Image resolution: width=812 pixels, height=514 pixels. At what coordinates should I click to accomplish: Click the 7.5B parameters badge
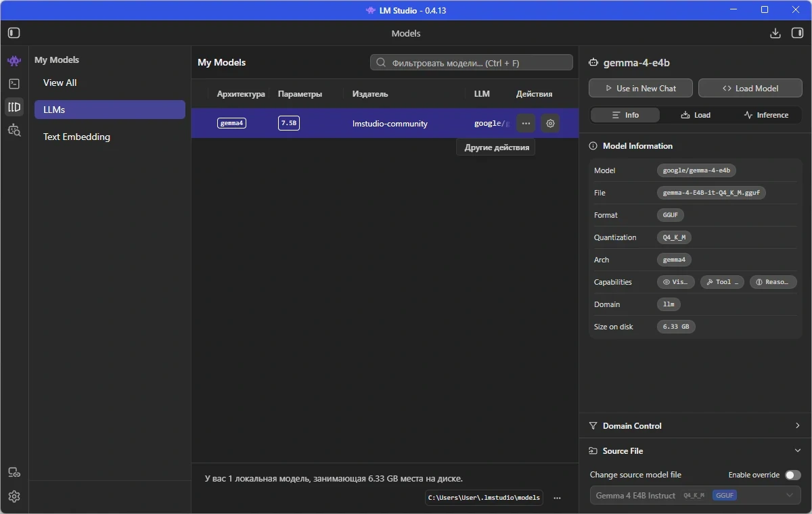point(289,123)
